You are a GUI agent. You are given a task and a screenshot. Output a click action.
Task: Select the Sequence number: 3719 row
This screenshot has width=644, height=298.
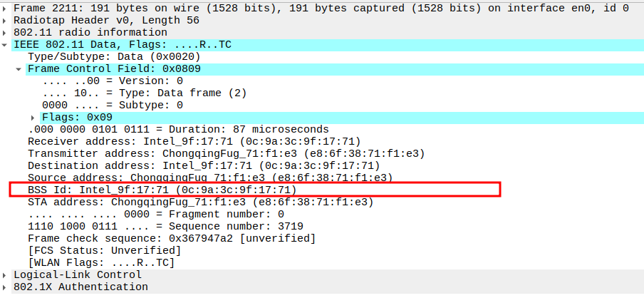point(165,226)
